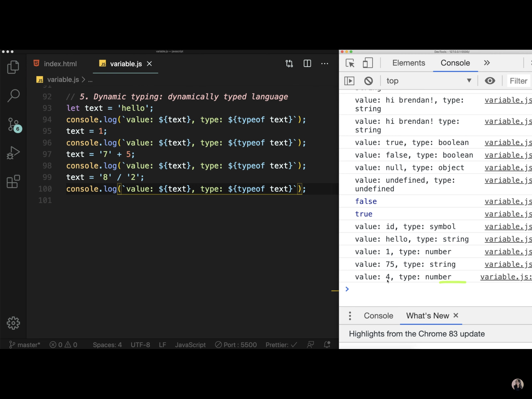This screenshot has height=399, width=532.
Task: Open variable.js link beside 'hello, type: string'
Action: (508, 239)
